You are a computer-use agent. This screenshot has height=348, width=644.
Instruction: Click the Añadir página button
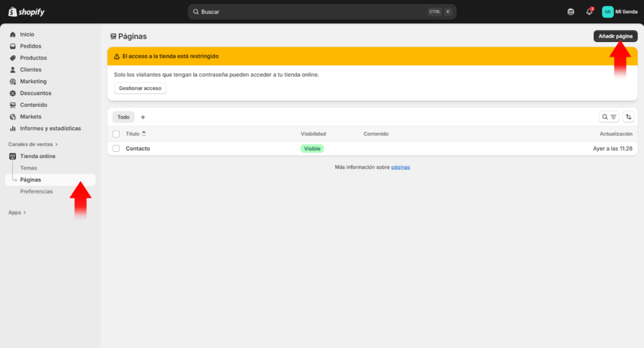615,36
